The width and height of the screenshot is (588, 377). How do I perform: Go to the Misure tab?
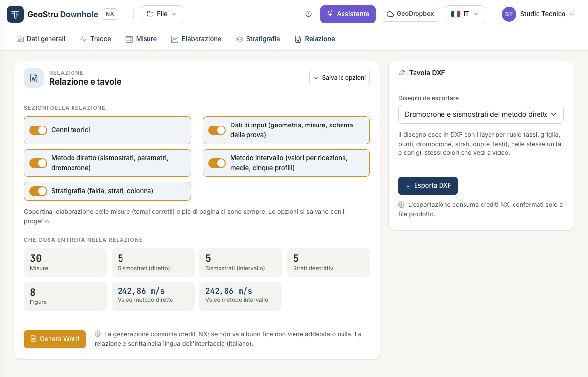coord(141,39)
